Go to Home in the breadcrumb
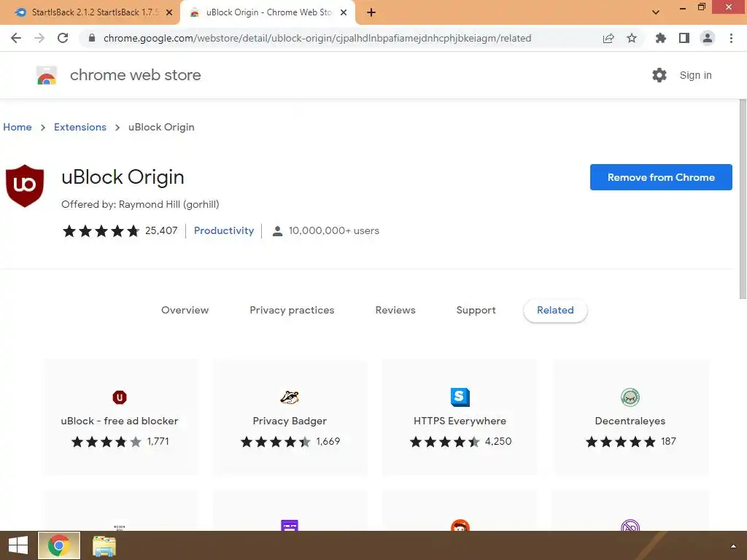 pyautogui.click(x=18, y=127)
